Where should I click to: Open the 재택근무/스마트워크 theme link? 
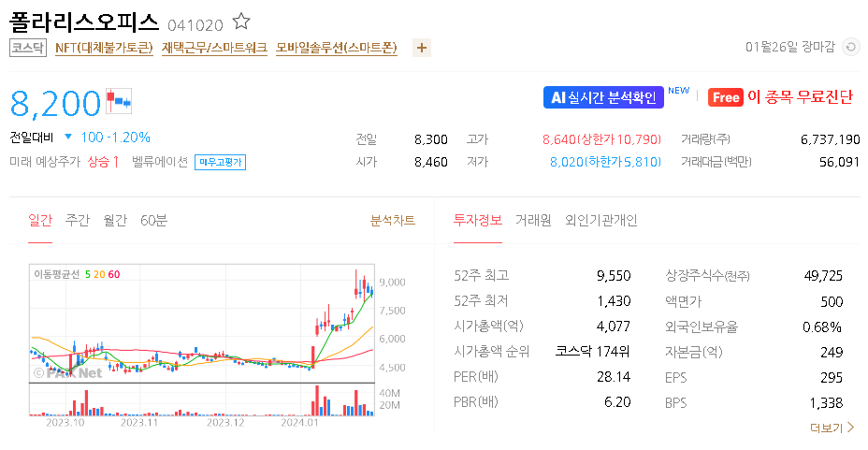tap(214, 48)
